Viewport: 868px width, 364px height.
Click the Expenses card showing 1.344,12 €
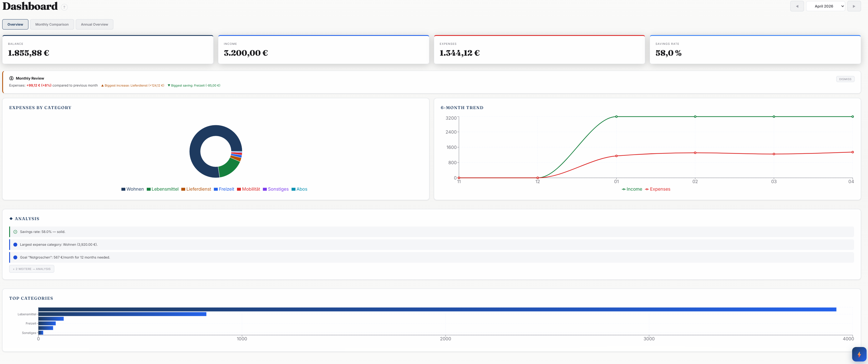[539, 50]
